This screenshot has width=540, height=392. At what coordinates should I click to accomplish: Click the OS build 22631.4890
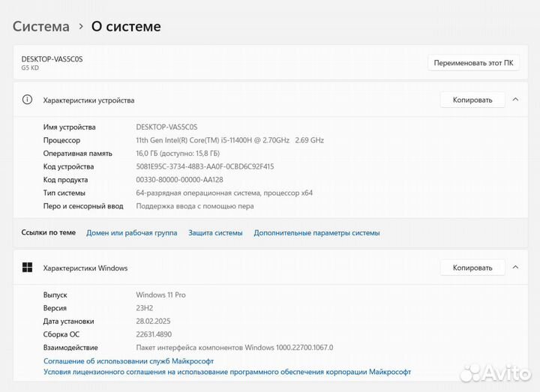[x=154, y=334]
